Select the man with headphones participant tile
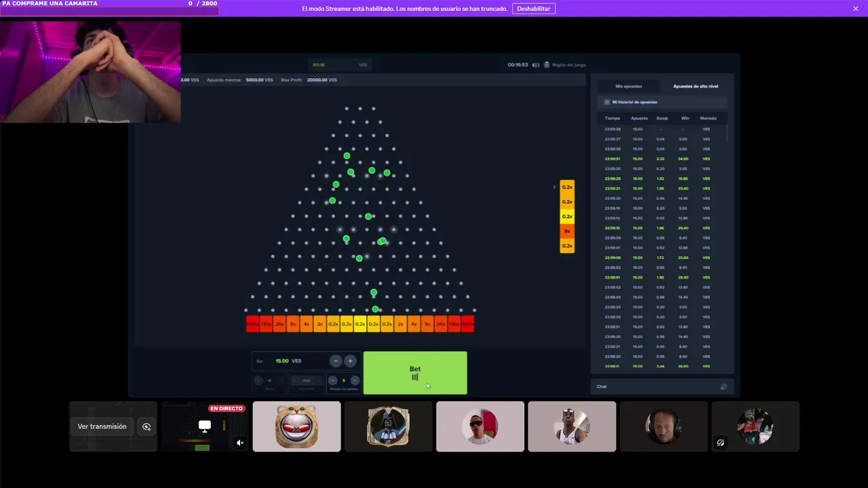Screen dimensions: 868x488 click(x=664, y=426)
